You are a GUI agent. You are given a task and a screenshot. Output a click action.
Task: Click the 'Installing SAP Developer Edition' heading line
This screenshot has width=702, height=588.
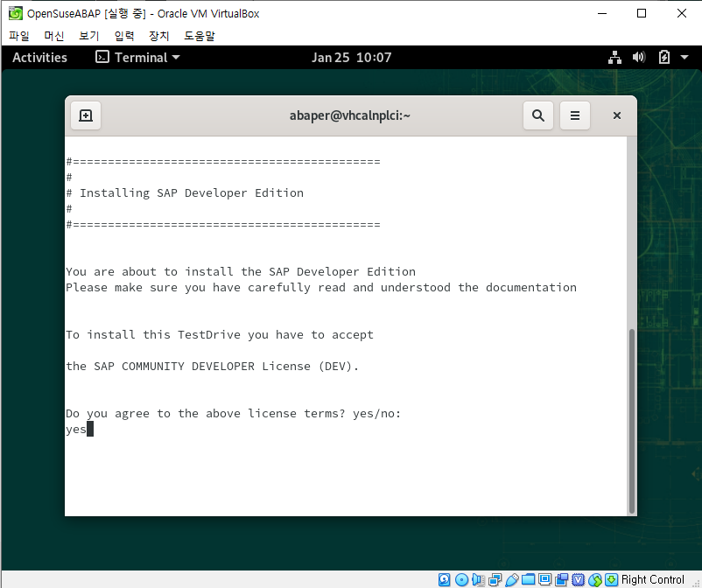(185, 192)
